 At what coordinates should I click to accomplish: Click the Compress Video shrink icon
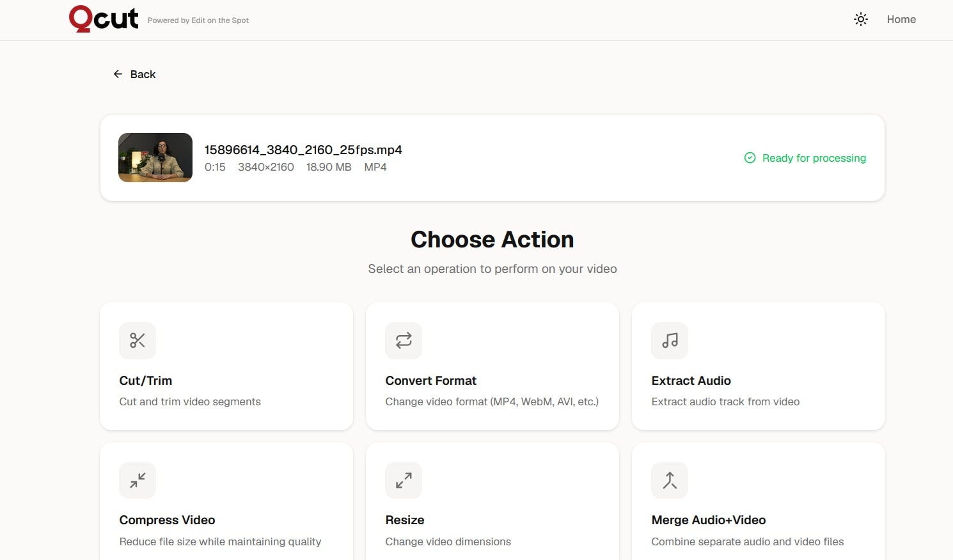point(138,480)
